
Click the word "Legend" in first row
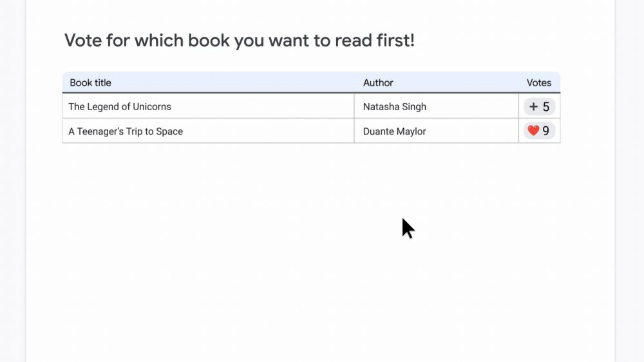[x=103, y=107]
